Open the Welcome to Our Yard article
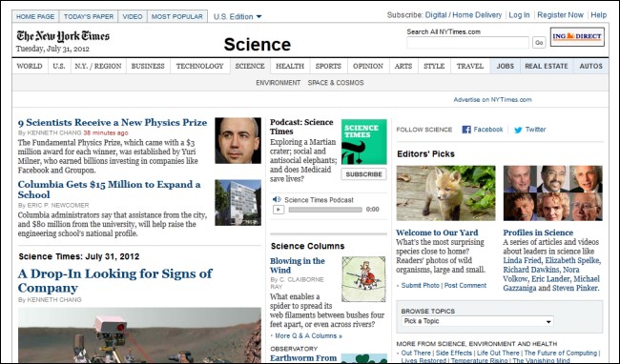This screenshot has width=620, height=364. coord(437,233)
